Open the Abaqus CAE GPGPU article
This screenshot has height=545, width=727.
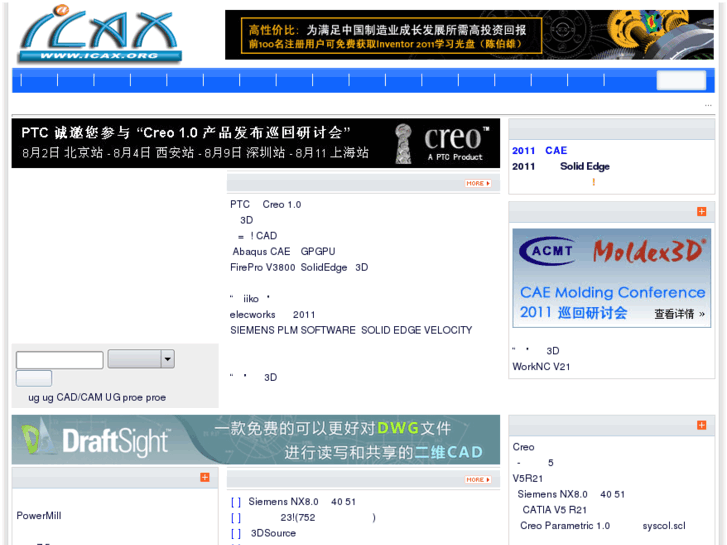pyautogui.click(x=284, y=252)
